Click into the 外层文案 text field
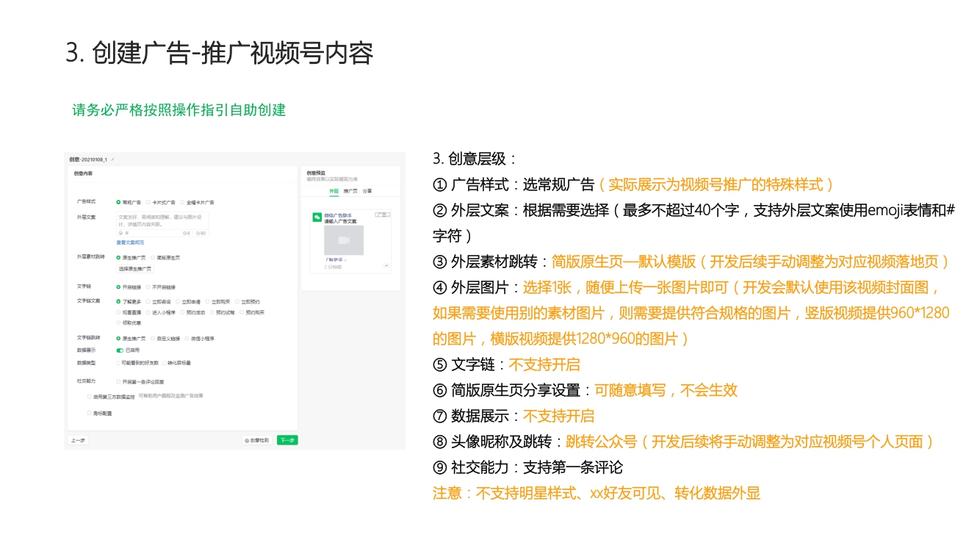Image resolution: width=980 pixels, height=551 pixels. [x=162, y=220]
